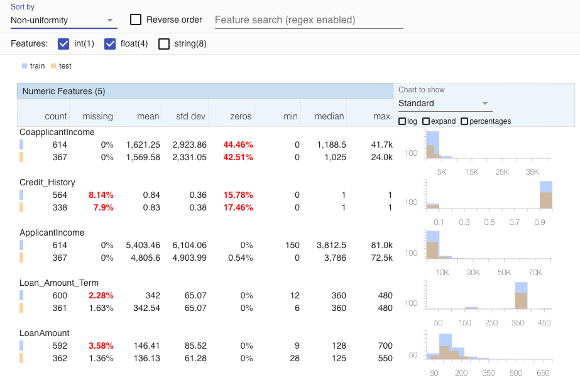Viewport: 580px width, 392px height.
Task: Open the Sort by dropdown
Action: [63, 20]
